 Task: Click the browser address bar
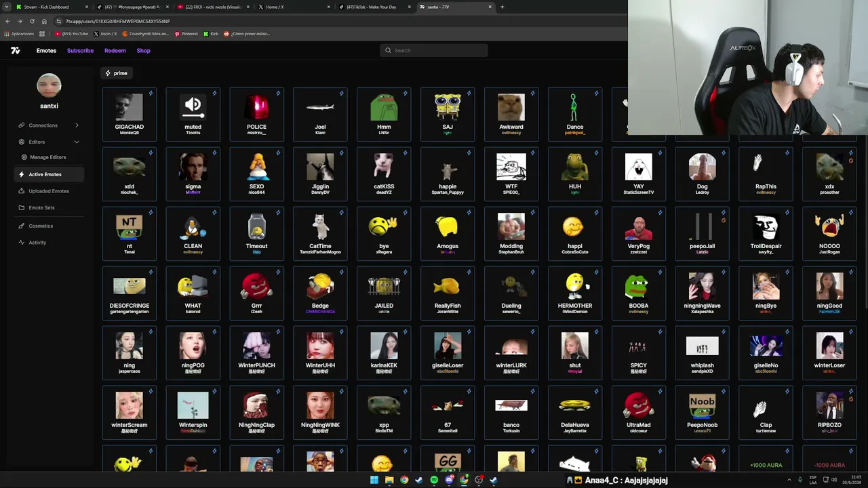tap(339, 21)
